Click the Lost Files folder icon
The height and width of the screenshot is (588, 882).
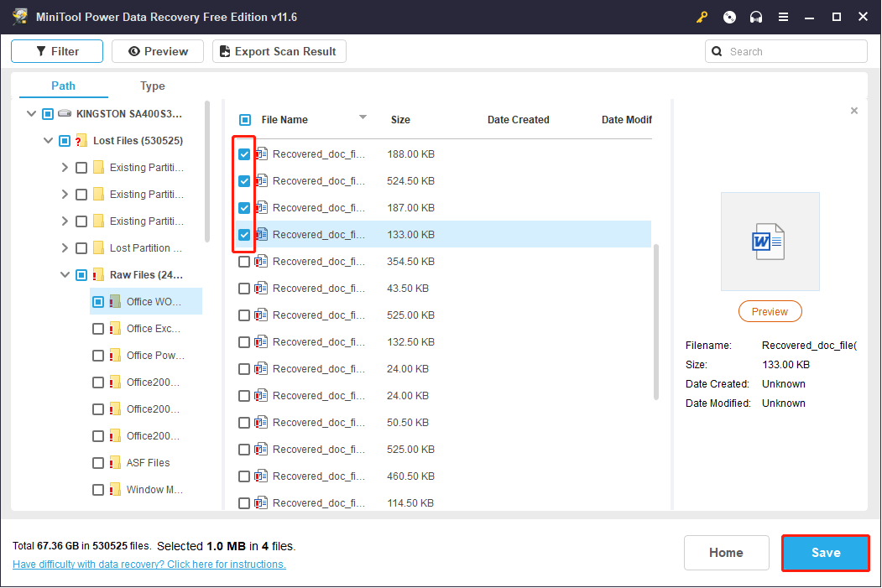coord(82,141)
